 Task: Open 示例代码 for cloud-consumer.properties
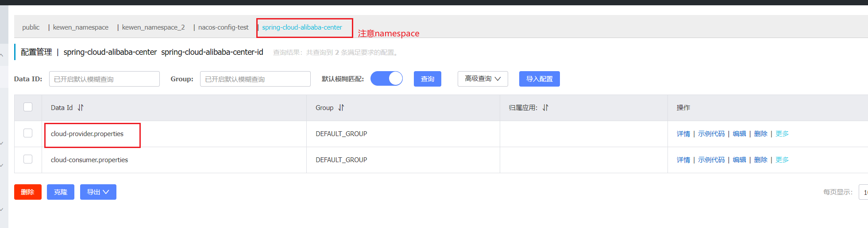click(711, 160)
